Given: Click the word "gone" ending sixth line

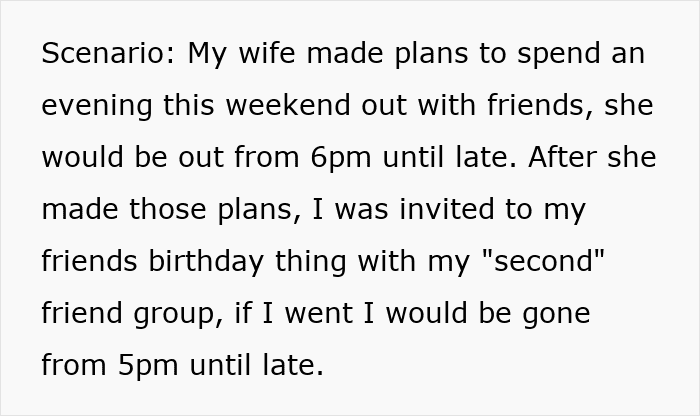Looking at the screenshot, I should click(x=557, y=313).
